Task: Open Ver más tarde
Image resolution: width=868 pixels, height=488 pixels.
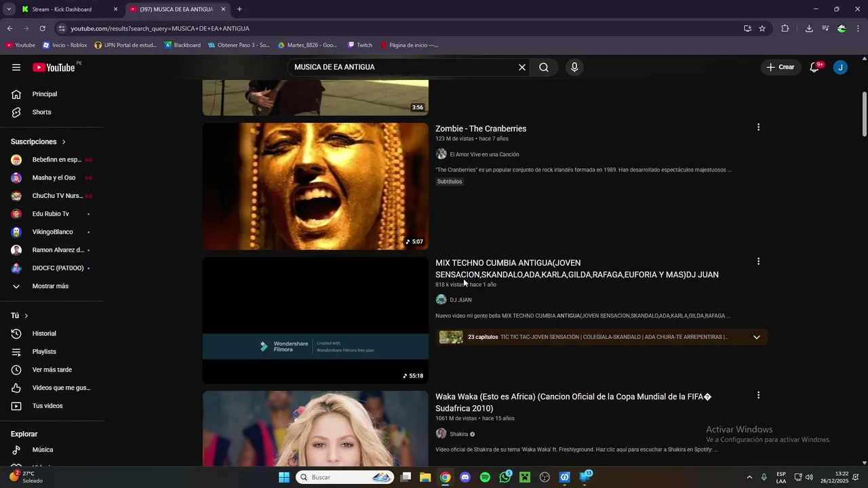Action: coord(52,369)
